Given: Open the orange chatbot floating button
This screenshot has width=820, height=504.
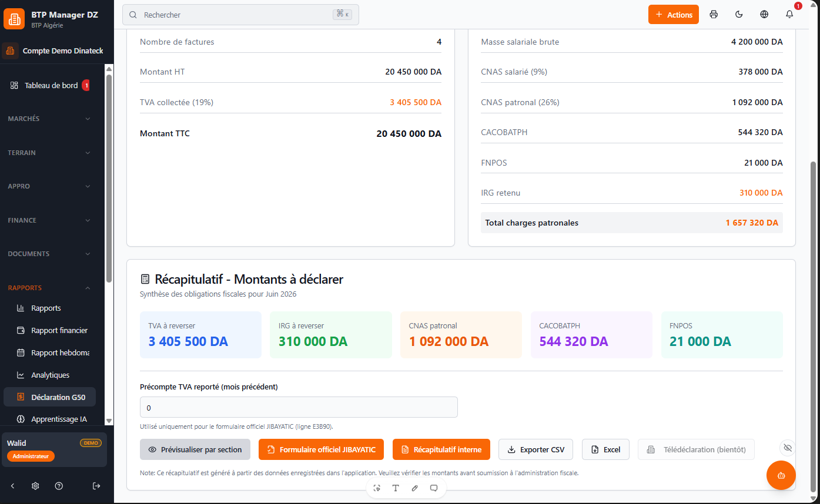Looking at the screenshot, I should tap(781, 475).
